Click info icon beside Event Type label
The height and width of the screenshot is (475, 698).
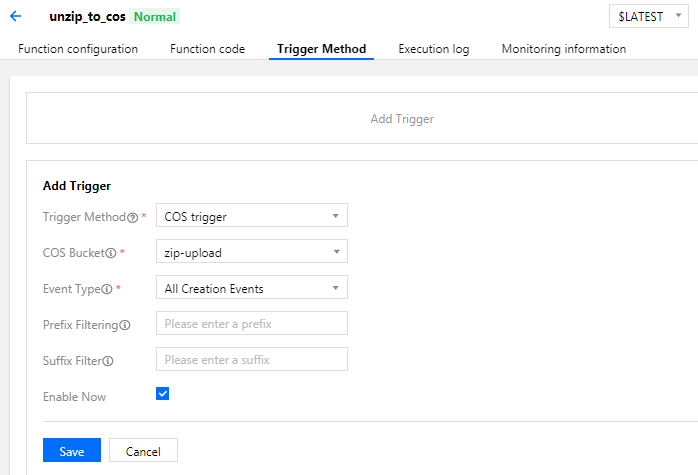click(x=107, y=289)
